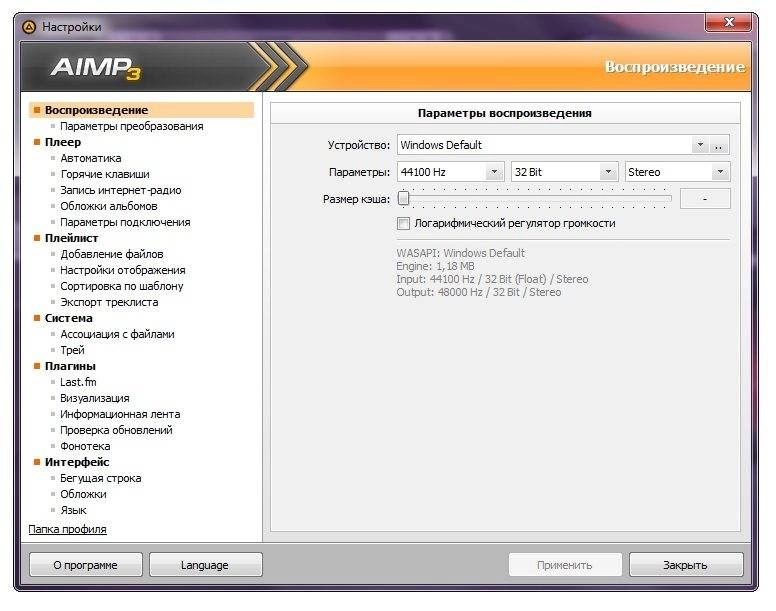The height and width of the screenshot is (611, 776).
Task: Open Параметры подключения page
Action: (x=125, y=222)
